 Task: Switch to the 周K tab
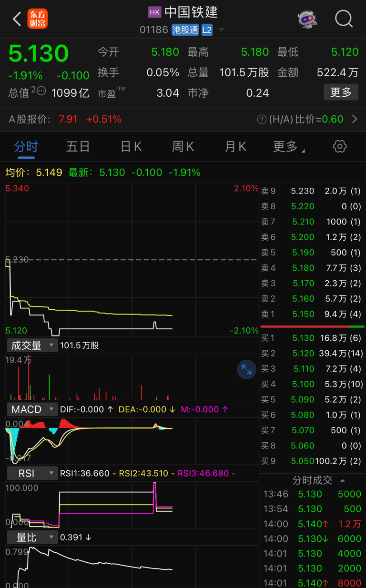tap(183, 147)
